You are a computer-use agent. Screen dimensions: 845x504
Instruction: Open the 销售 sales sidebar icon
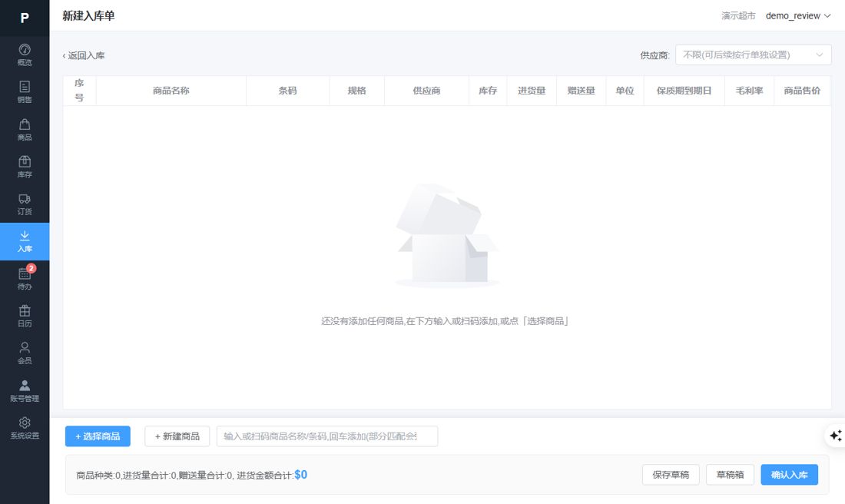click(25, 92)
